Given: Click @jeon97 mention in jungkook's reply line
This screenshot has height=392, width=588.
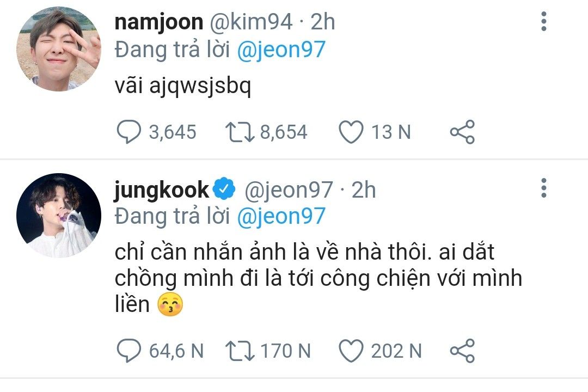Looking at the screenshot, I should pos(281,216).
